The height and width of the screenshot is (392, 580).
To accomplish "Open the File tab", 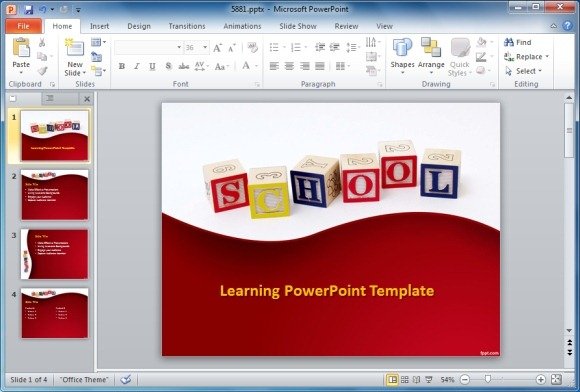I will pos(23,26).
